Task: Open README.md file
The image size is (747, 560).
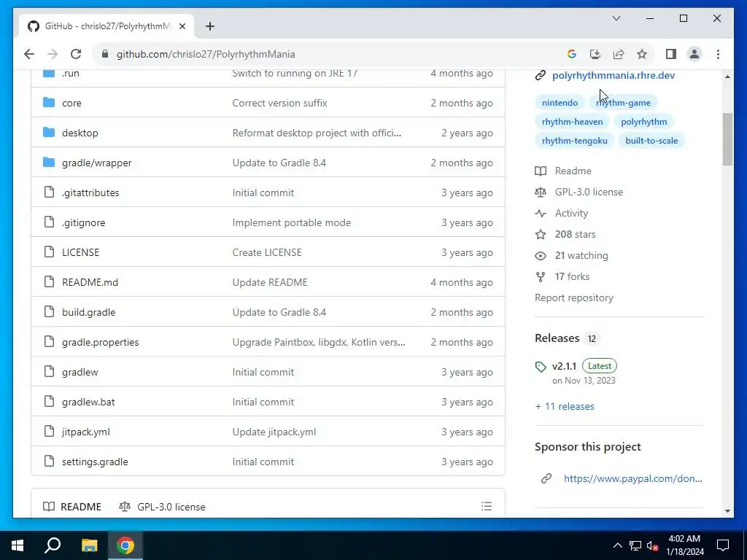Action: tap(90, 282)
